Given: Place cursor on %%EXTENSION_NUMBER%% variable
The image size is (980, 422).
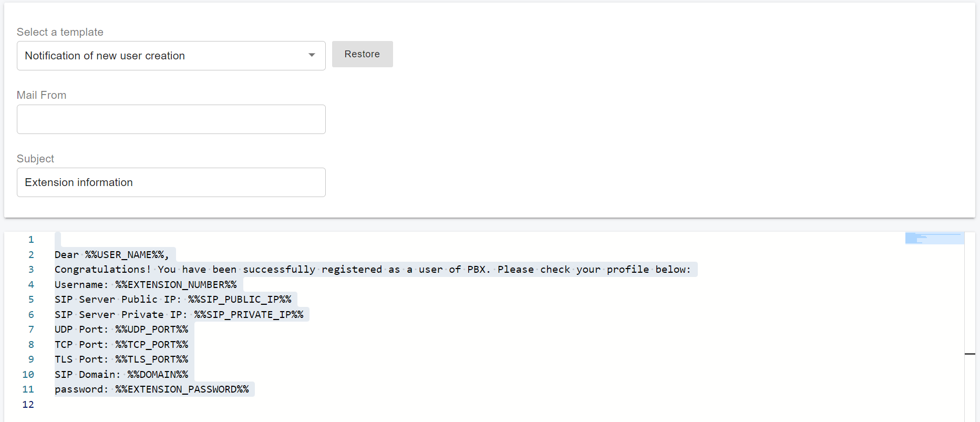Looking at the screenshot, I should [176, 285].
